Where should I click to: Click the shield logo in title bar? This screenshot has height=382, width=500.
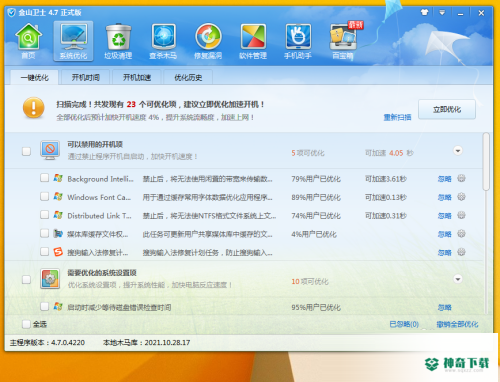[x=11, y=13]
